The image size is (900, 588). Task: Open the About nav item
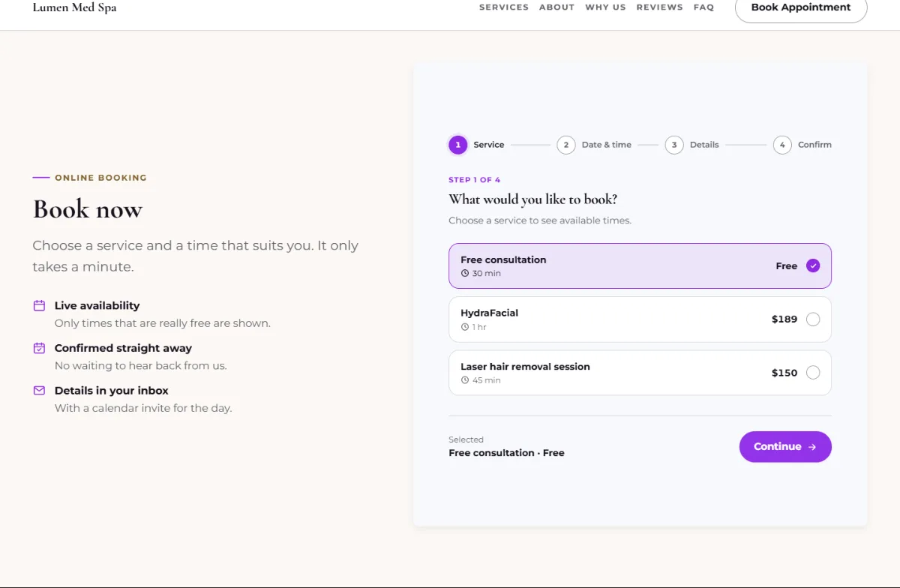[556, 7]
